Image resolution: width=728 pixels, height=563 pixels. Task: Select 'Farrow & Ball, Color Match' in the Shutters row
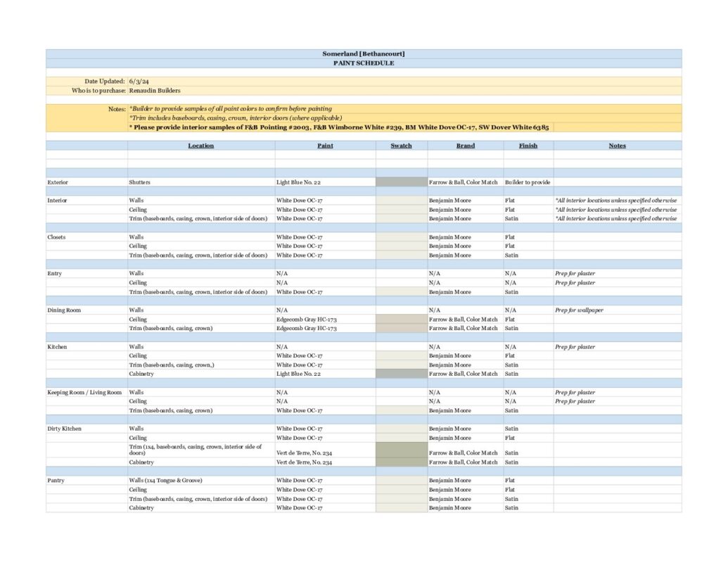pyautogui.click(x=463, y=182)
